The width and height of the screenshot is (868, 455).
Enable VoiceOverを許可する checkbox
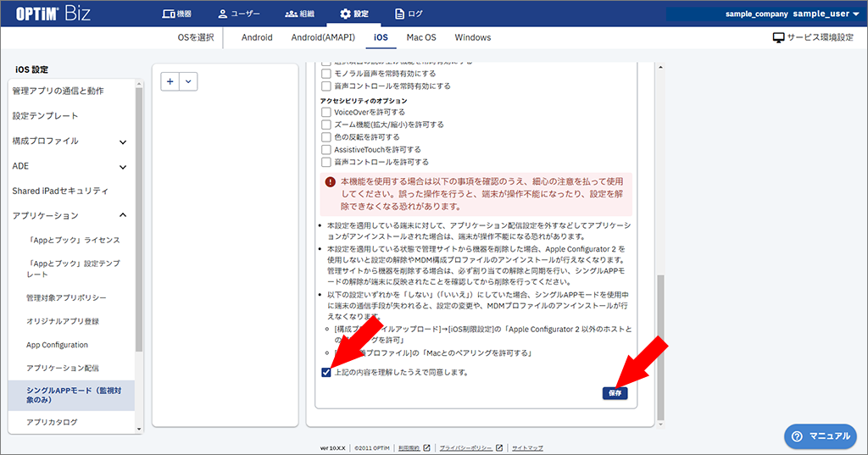click(326, 112)
